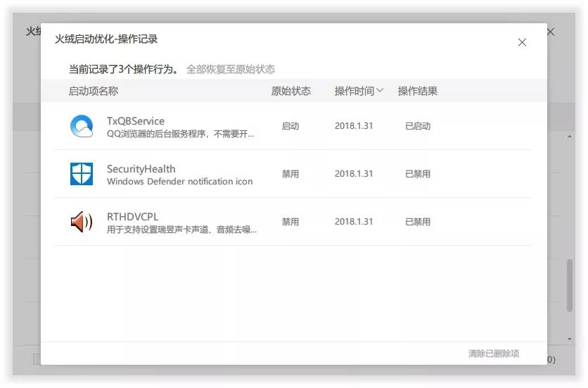Screen dimensions: 588x388
Task: Click the 用于支持设置瑞昱声卡声道 description
Action: [x=182, y=230]
